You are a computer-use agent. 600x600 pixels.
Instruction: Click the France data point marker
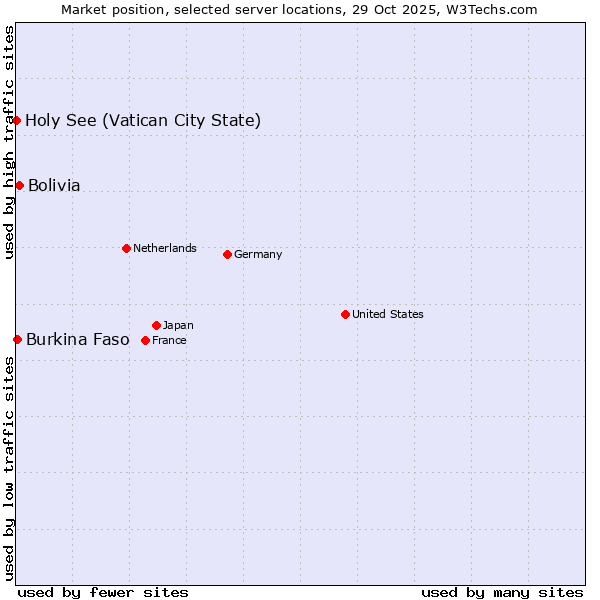(145, 340)
